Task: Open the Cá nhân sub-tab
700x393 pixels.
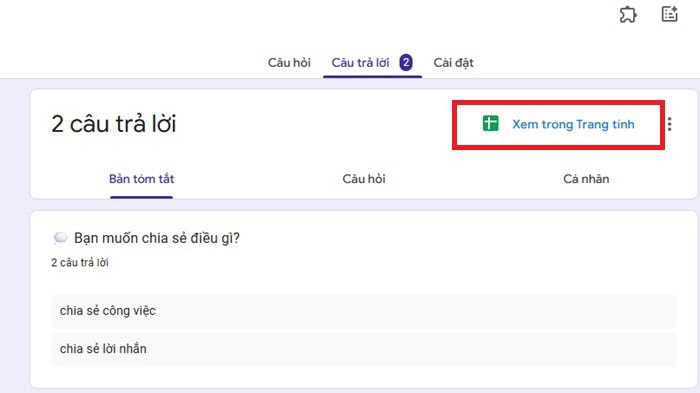Action: pos(586,179)
